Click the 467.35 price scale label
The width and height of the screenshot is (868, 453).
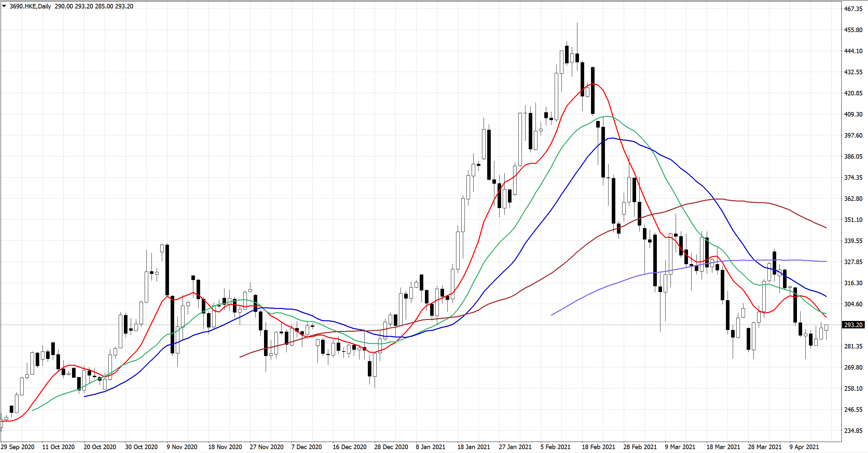coord(853,9)
